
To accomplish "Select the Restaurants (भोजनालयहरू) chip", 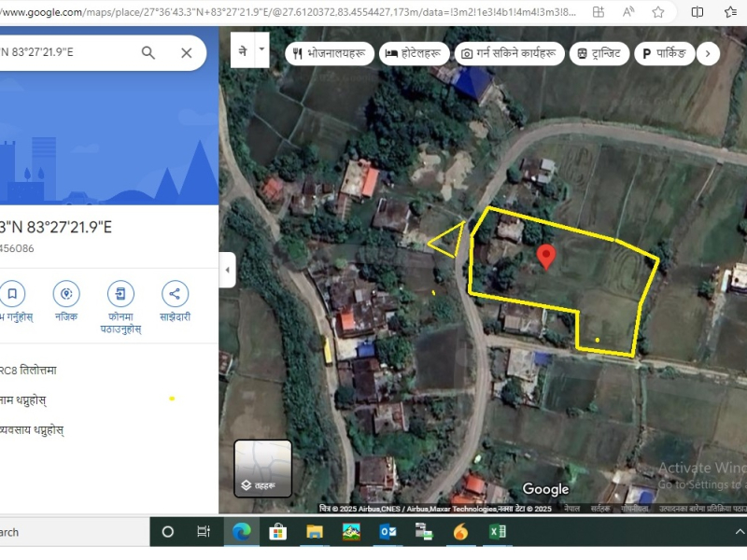I will pyautogui.click(x=330, y=54).
